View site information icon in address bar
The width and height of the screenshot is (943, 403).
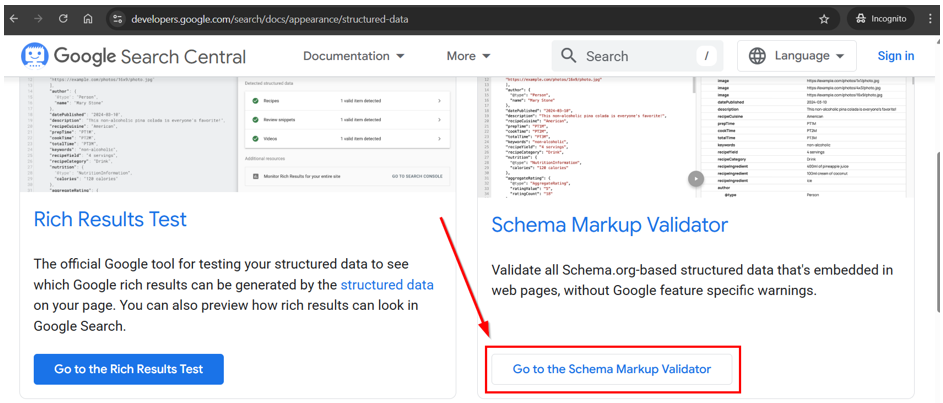(x=117, y=19)
